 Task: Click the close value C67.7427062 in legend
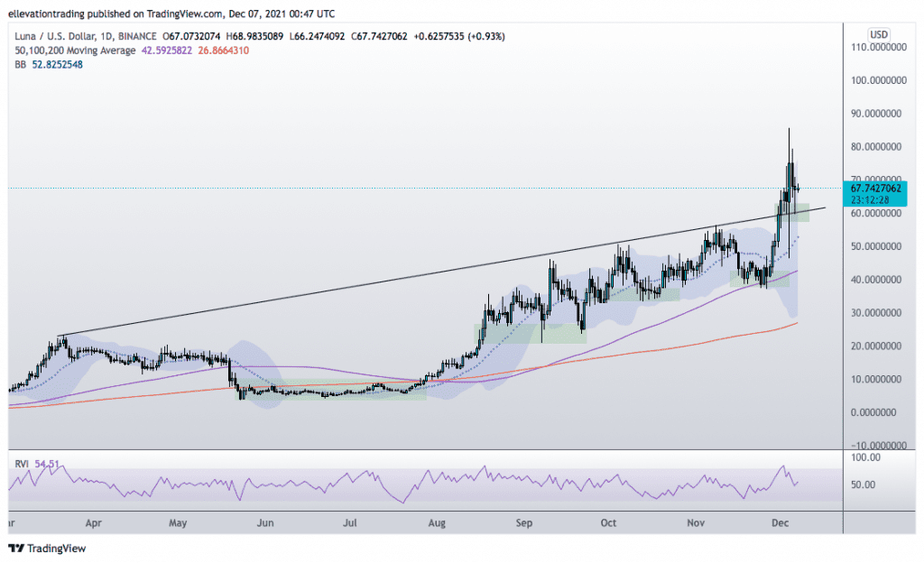click(x=380, y=36)
